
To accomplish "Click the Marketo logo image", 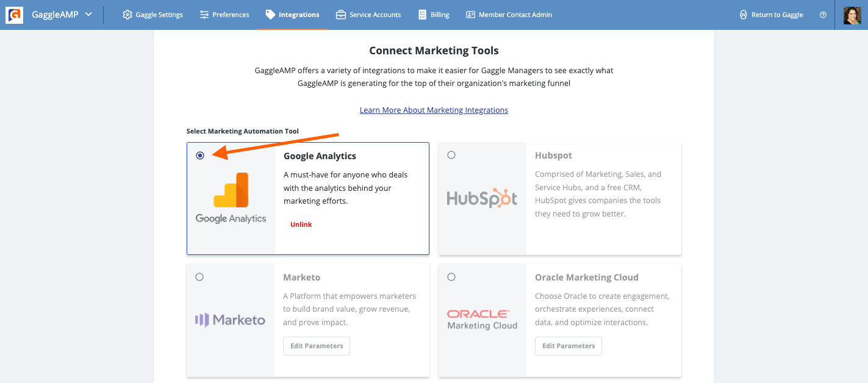I will coord(230,320).
